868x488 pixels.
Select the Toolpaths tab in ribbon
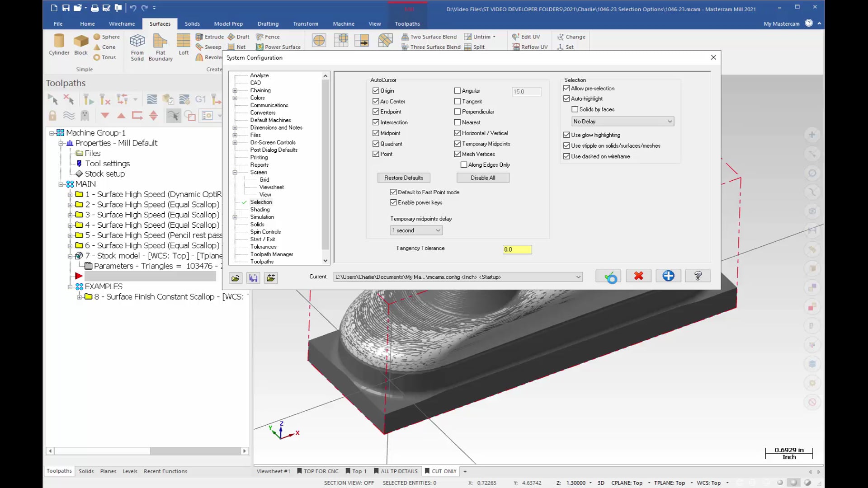click(408, 24)
